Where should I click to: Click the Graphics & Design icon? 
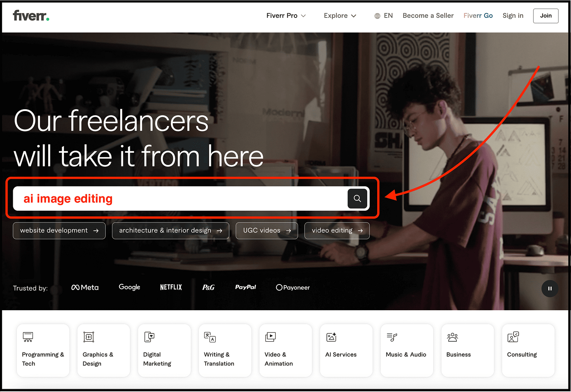coord(89,337)
